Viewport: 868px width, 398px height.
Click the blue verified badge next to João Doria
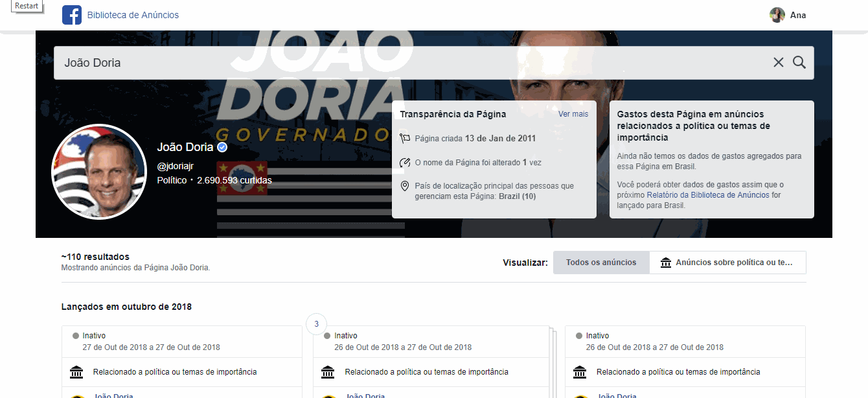(222, 147)
